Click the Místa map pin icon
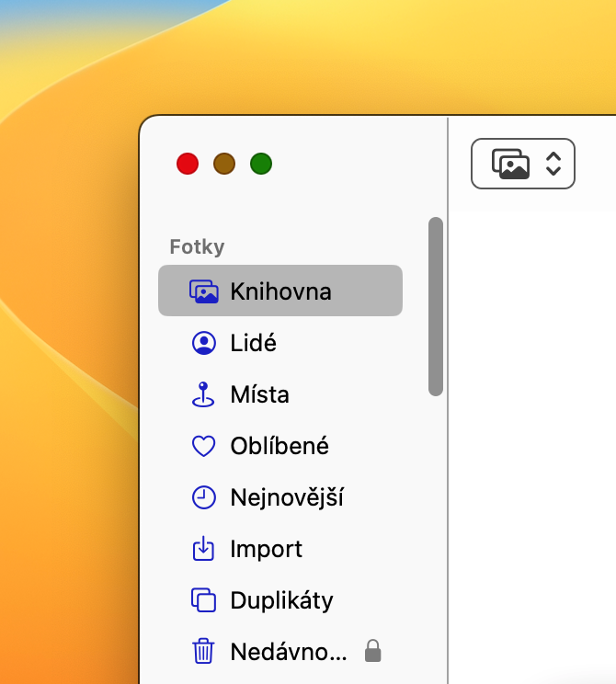Image resolution: width=616 pixels, height=684 pixels. tap(203, 394)
